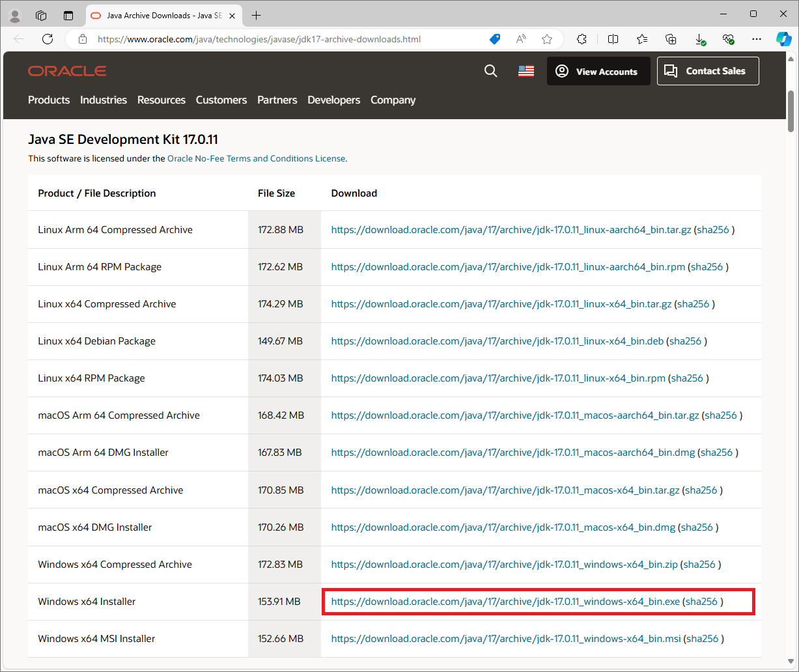View site information lock icon
This screenshot has height=672, width=799.
pyautogui.click(x=82, y=39)
